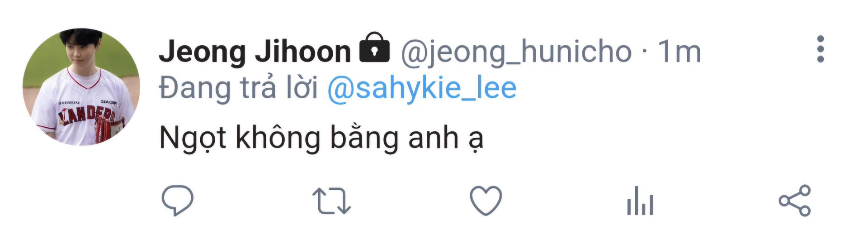Screen dimensions: 868x235
Task: Open Jeong Jihoon's profile picture
Action: (x=81, y=87)
